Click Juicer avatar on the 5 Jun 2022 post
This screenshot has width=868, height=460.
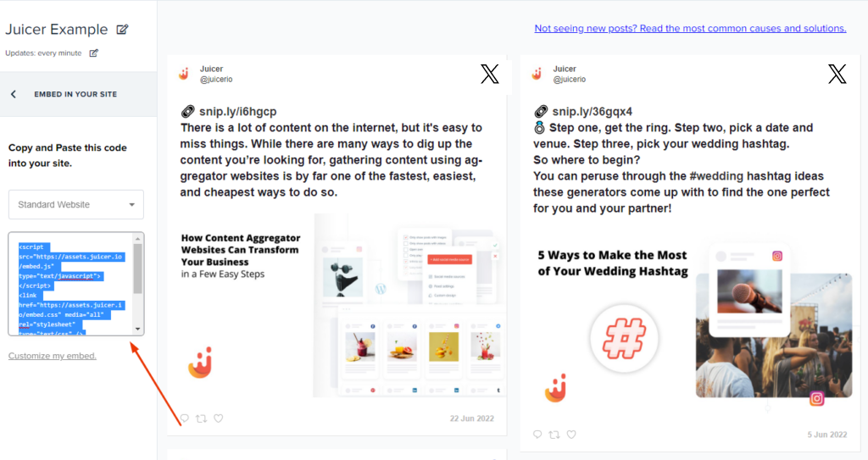pyautogui.click(x=537, y=74)
